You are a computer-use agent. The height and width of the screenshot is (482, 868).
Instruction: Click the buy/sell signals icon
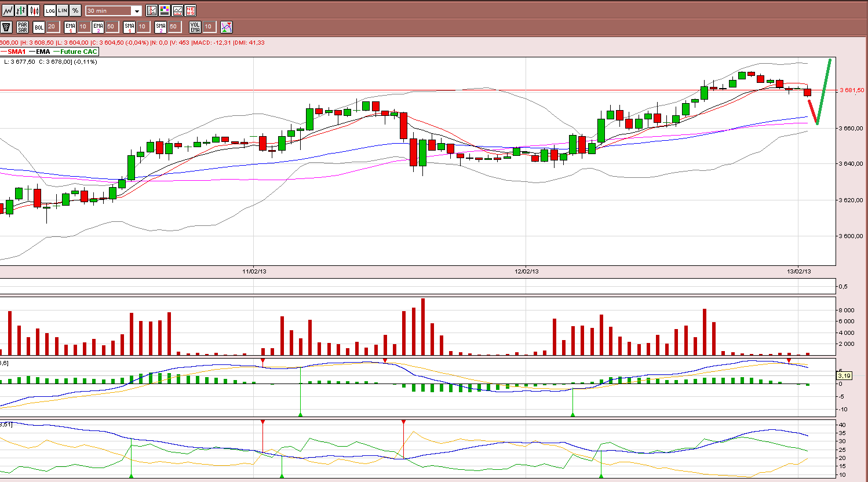coord(227,27)
